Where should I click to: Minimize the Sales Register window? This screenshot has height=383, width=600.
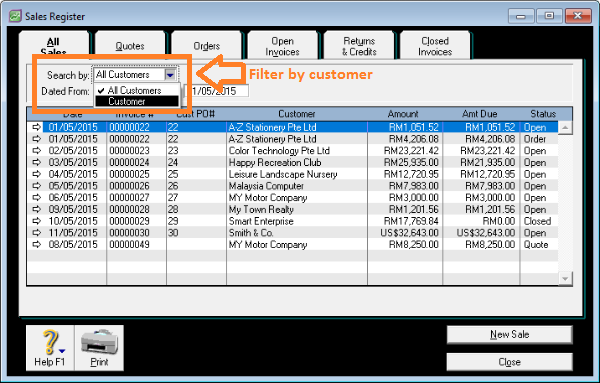tap(521, 16)
